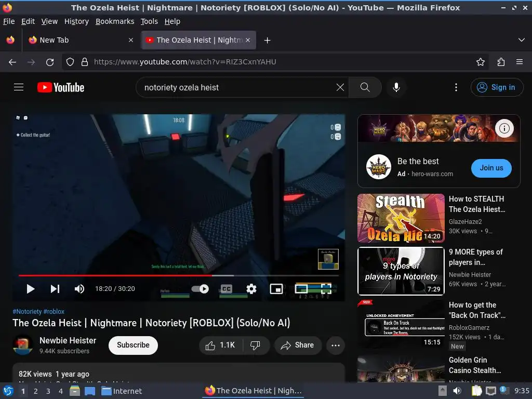532x399 pixels.
Task: Open the taskbar volume control
Action: (457, 391)
